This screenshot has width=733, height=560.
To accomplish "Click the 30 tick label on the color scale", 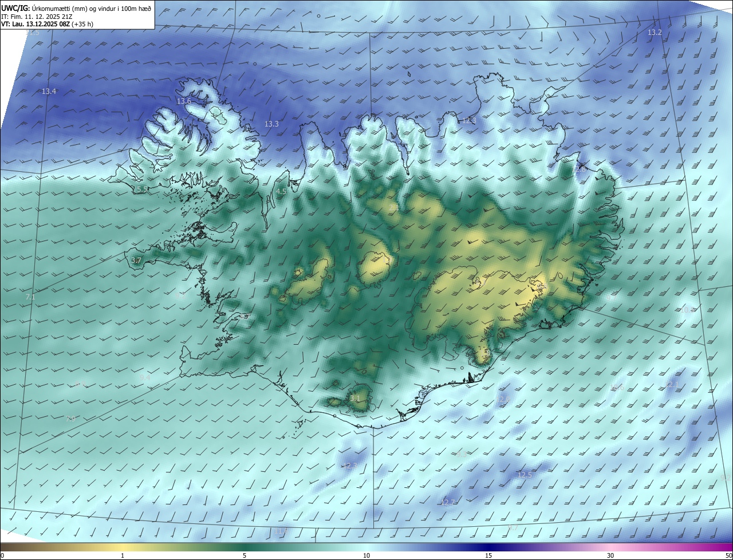I will [610, 555].
